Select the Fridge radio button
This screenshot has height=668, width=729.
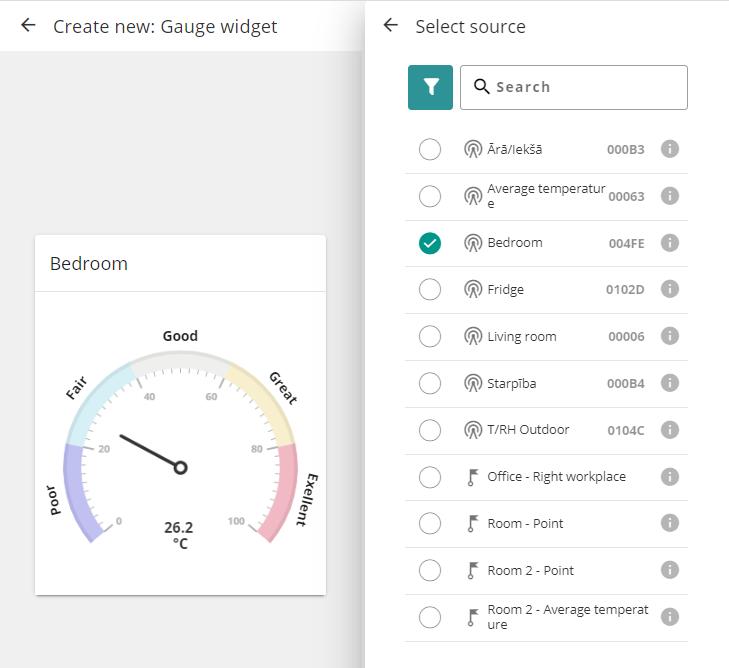click(x=430, y=289)
